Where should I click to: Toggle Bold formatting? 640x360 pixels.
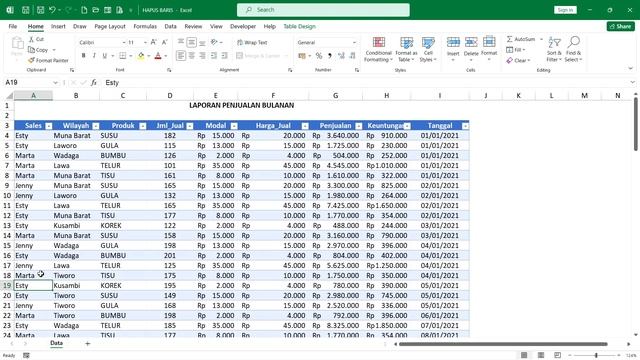coord(84,56)
